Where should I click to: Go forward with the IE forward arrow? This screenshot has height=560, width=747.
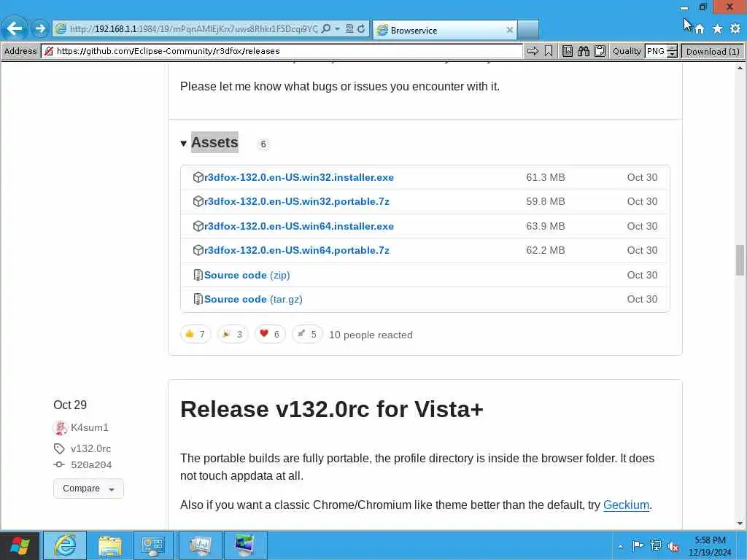point(41,28)
